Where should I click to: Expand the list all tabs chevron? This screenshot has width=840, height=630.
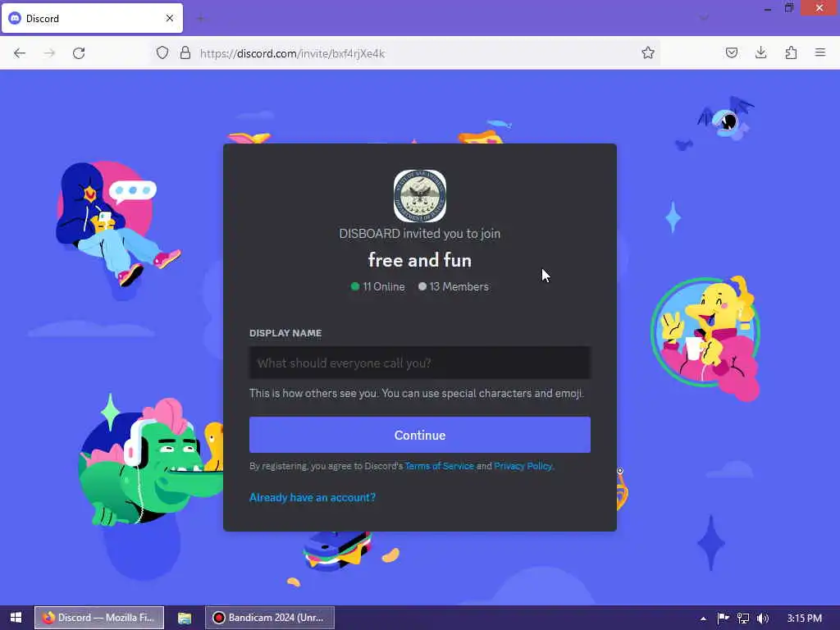[x=704, y=18]
